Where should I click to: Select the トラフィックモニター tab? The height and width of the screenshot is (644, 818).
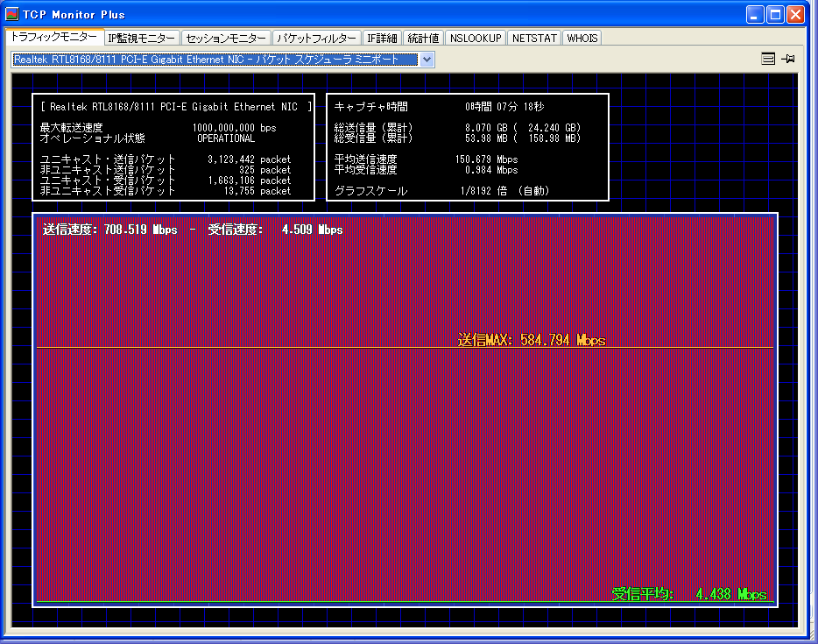pos(53,38)
